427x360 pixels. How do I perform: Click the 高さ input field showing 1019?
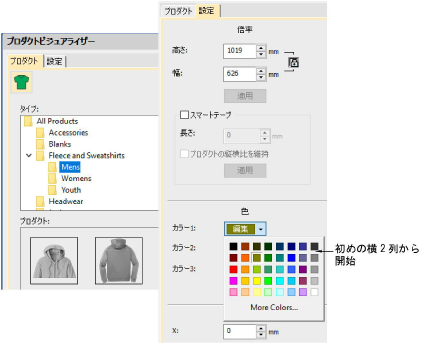(240, 51)
